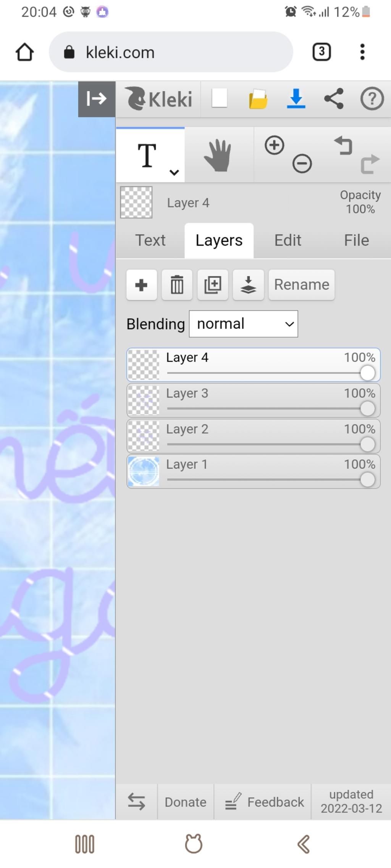391x868 pixels.
Task: Delete the selected layer
Action: 177,285
